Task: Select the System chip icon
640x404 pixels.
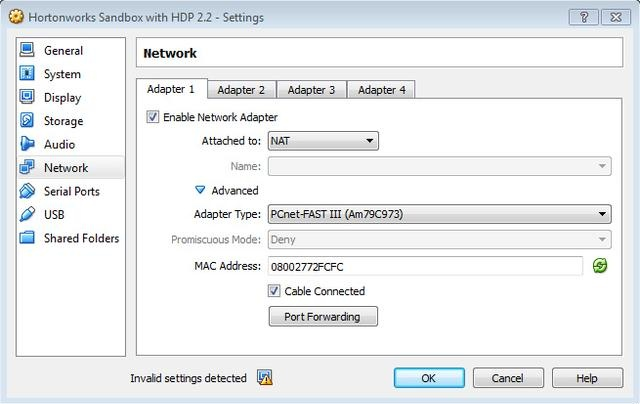Action: [27, 74]
